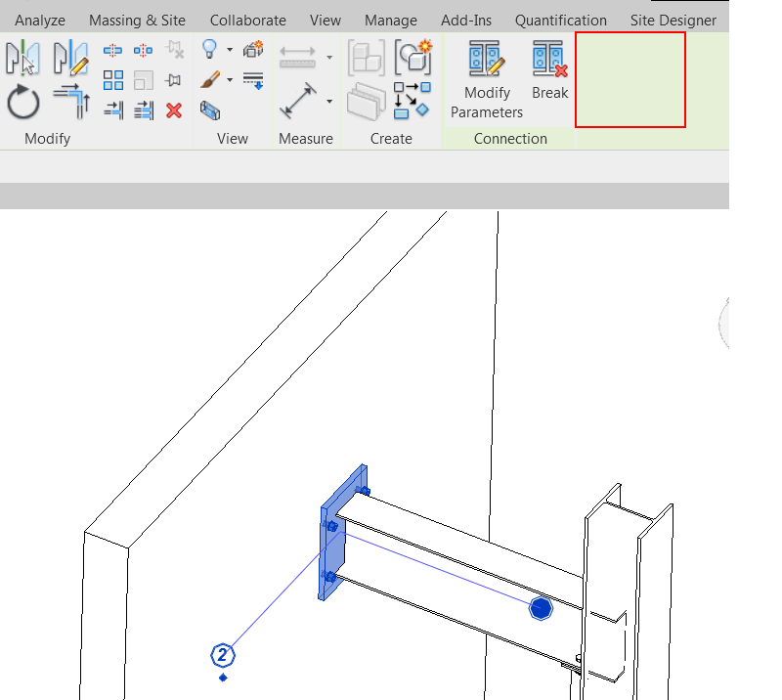Use the Aligned Dimension tool
The width and height of the screenshot is (782, 700).
tap(297, 58)
